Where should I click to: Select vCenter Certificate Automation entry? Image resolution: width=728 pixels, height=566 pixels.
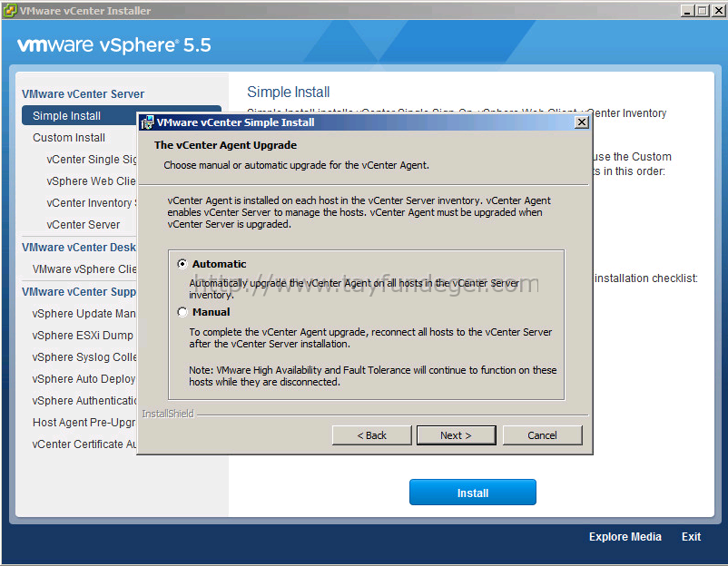click(84, 444)
